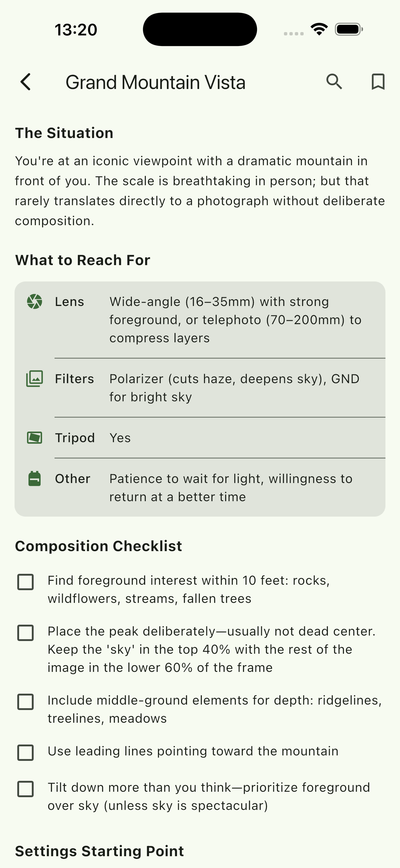The image size is (400, 868).
Task: Check 'Use leading lines pointing toward the mountain'
Action: [x=25, y=752]
